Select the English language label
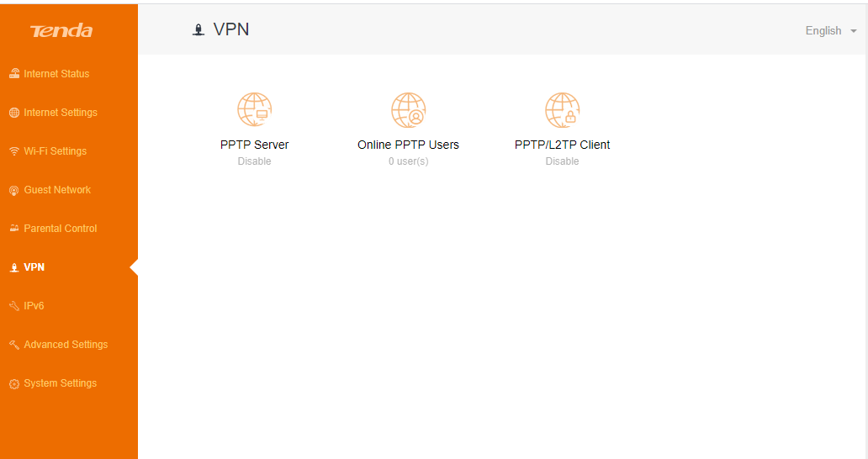868x459 pixels. click(x=823, y=31)
